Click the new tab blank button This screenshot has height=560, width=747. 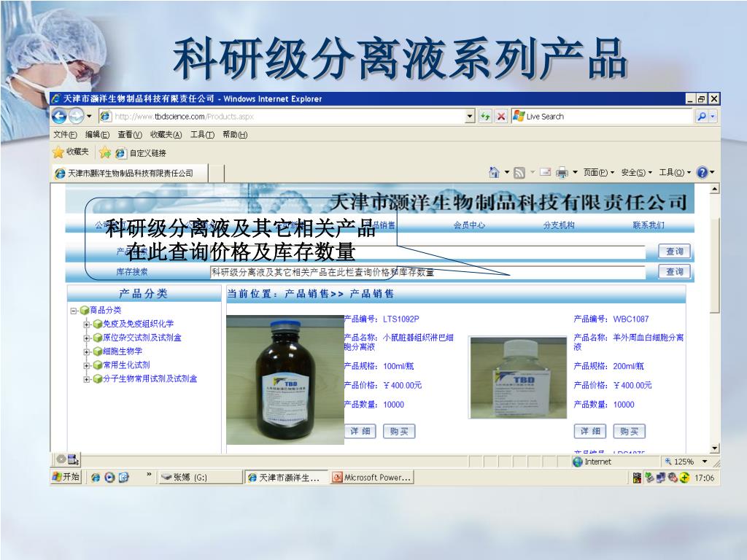[x=216, y=174]
